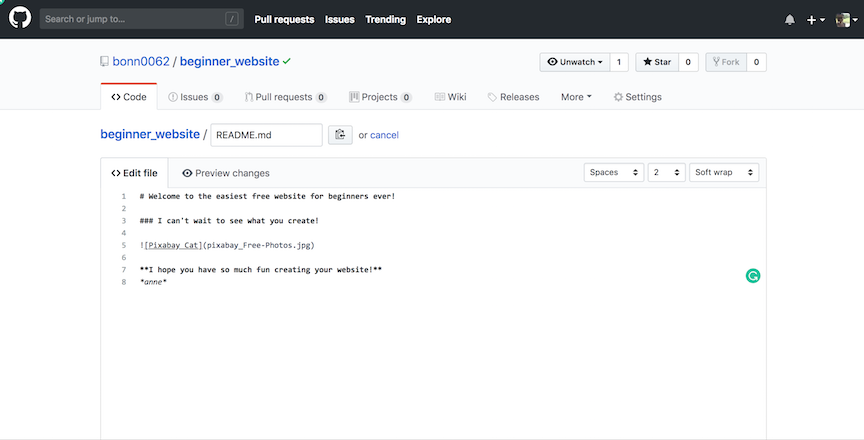Open the repository Settings tab

pyautogui.click(x=637, y=97)
